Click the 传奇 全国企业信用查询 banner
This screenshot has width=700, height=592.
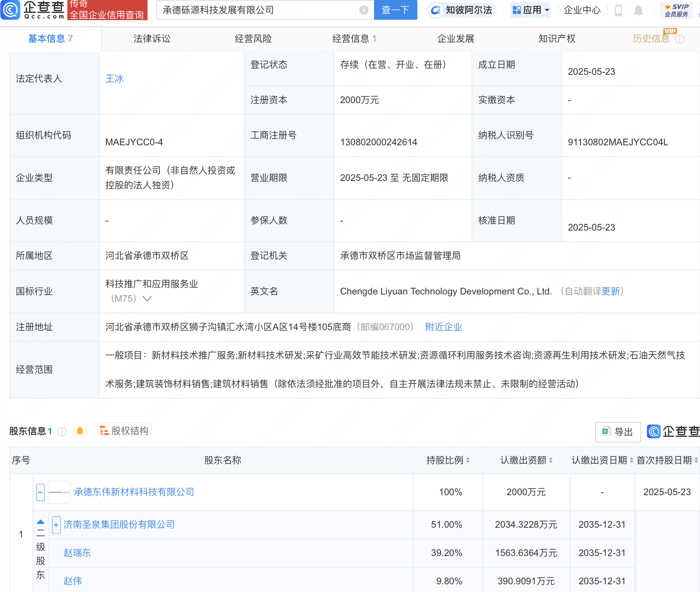[107, 10]
